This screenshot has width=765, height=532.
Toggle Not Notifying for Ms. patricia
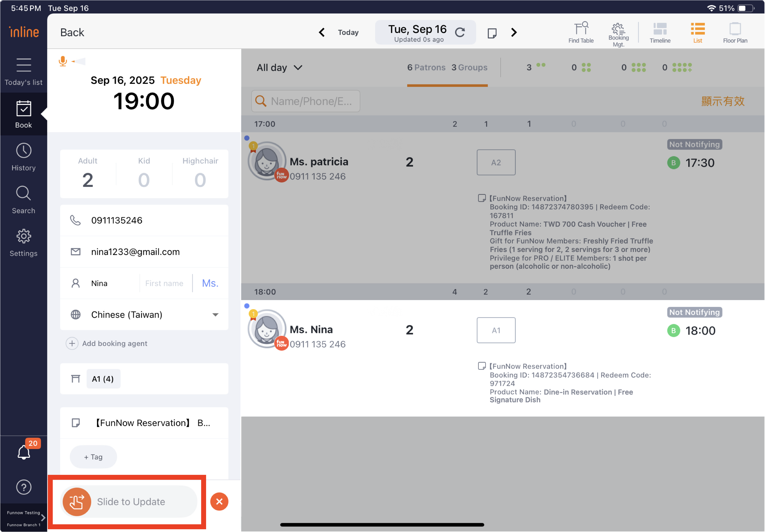pos(694,144)
